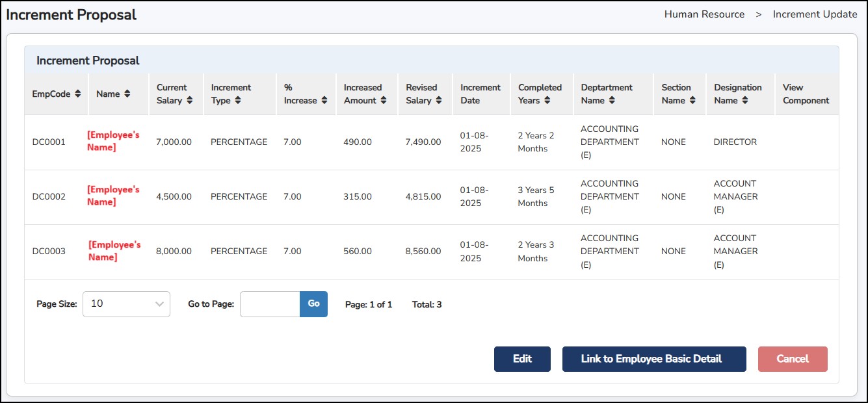Sort table by EmpCode column icon

[x=78, y=94]
